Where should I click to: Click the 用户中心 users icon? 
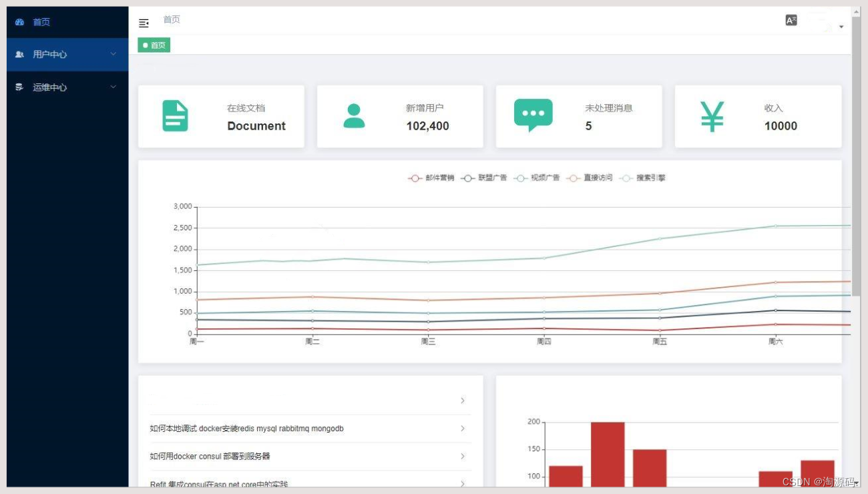19,55
